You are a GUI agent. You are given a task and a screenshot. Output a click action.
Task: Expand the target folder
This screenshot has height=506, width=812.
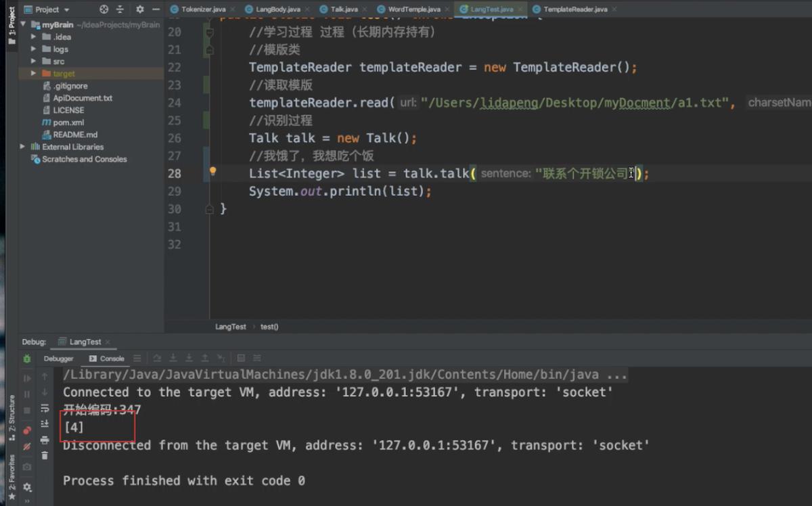(33, 74)
